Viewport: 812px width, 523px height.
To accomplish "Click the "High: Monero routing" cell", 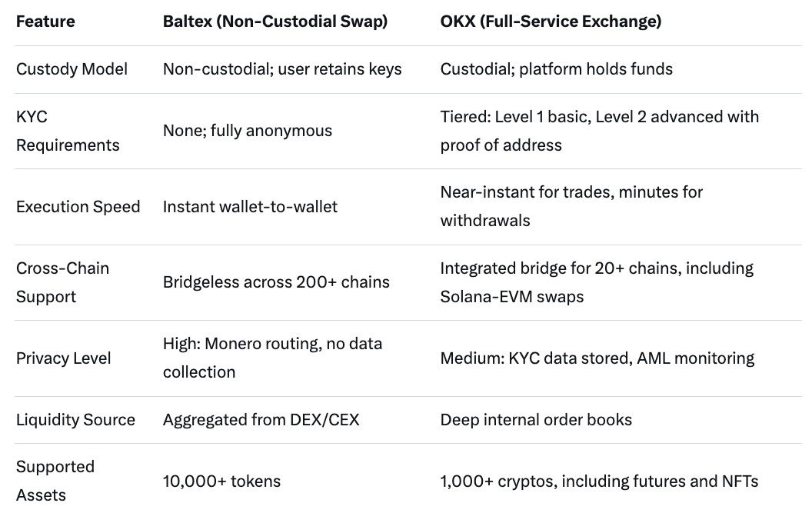I will click(x=272, y=358).
